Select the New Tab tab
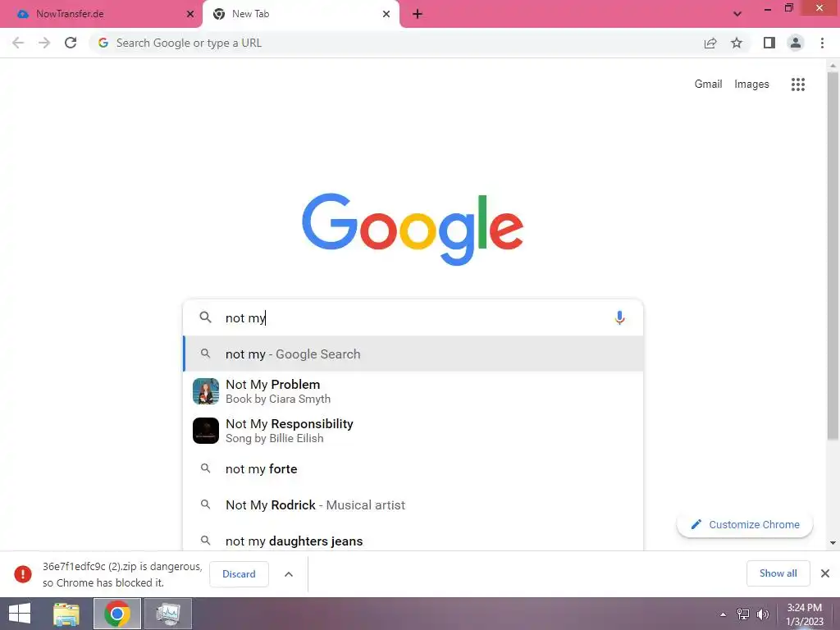The width and height of the screenshot is (840, 630). tap(302, 14)
